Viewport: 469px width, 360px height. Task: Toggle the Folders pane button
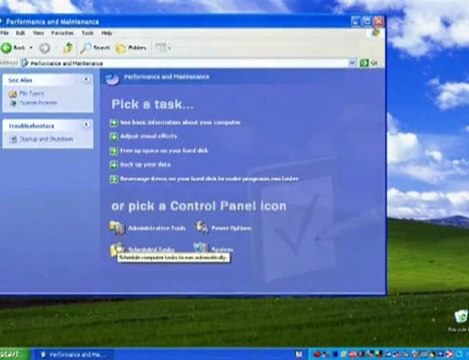131,48
